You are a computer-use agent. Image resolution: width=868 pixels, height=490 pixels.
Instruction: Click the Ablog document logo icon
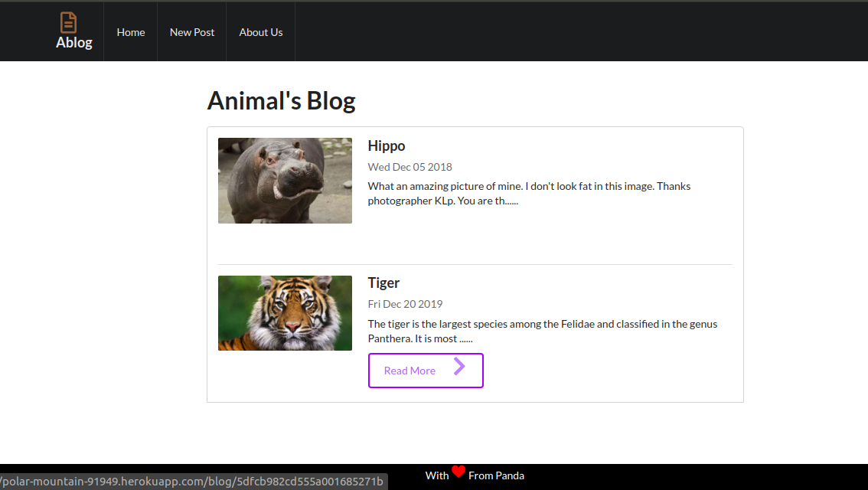(x=68, y=23)
